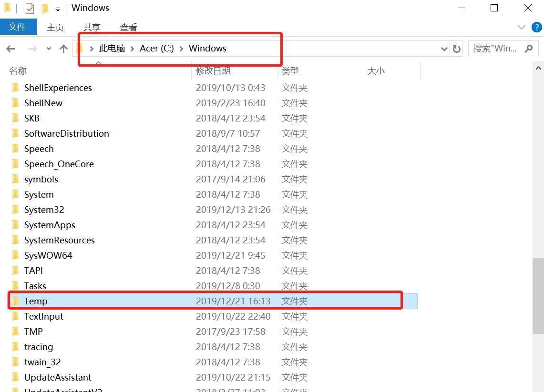Viewport: 544px width, 392px height.
Task: Select the SystemResources folder icon
Action: [x=15, y=240]
